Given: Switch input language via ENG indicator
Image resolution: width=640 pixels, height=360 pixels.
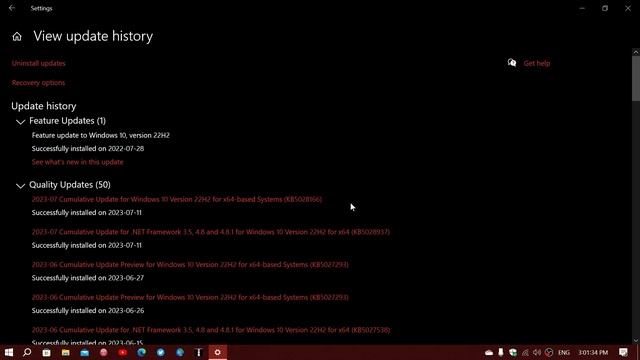Looking at the screenshot, I should pos(564,353).
